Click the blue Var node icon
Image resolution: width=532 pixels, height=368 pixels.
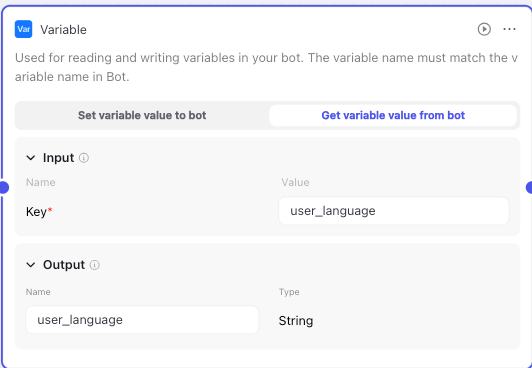coord(23,29)
